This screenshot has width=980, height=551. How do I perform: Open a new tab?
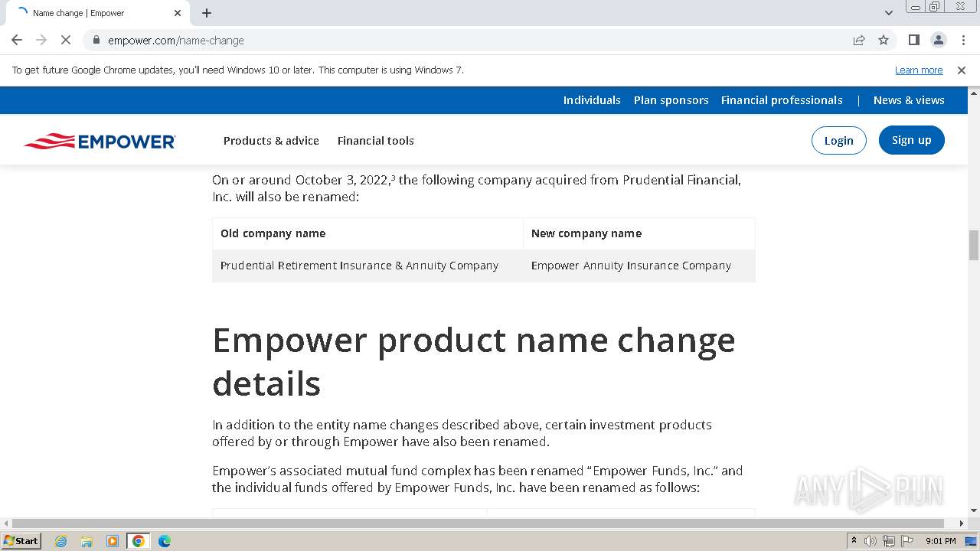coord(207,13)
